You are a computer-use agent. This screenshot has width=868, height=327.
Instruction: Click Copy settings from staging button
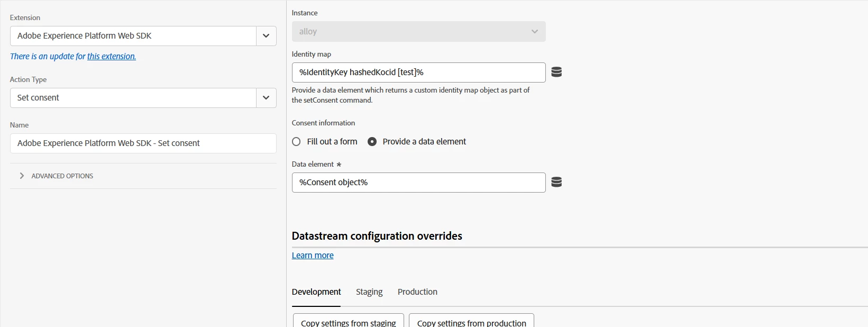pos(349,321)
